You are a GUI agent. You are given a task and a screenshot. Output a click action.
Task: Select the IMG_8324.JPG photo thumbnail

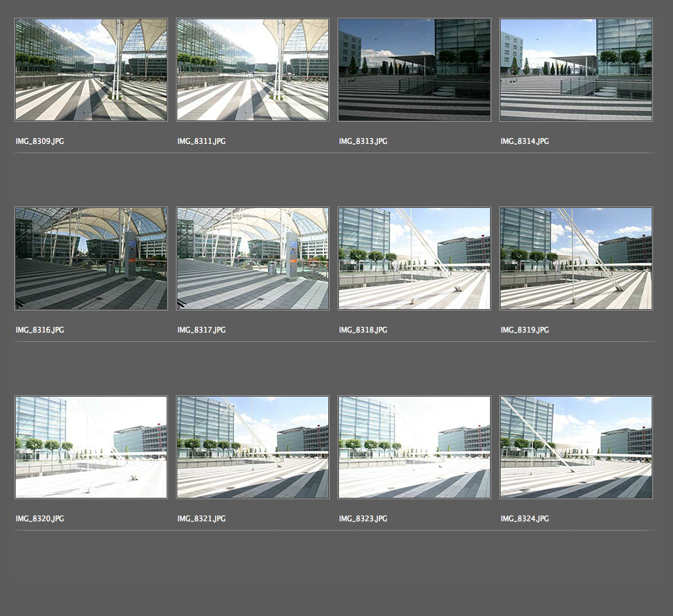coord(576,447)
